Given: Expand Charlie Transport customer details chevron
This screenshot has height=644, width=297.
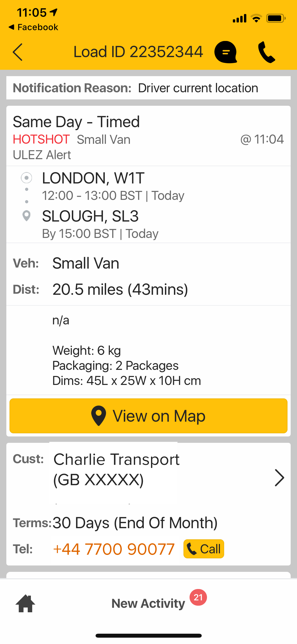Looking at the screenshot, I should tap(279, 478).
